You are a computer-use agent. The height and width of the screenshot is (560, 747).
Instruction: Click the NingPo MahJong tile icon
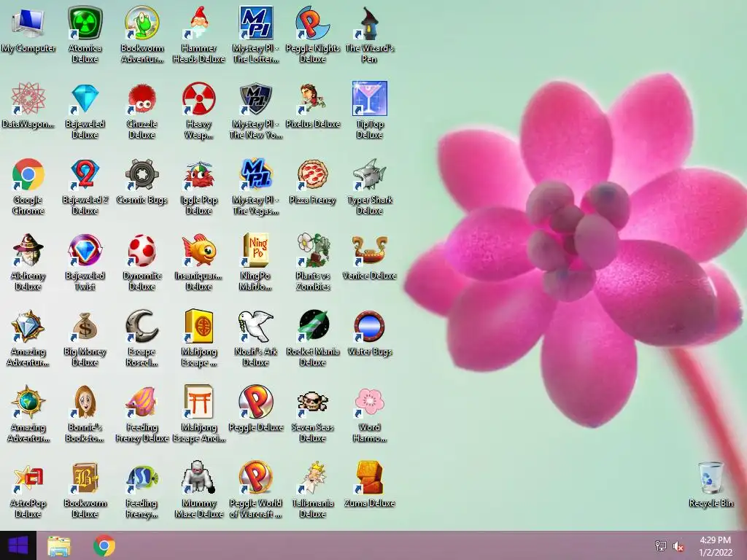[256, 250]
